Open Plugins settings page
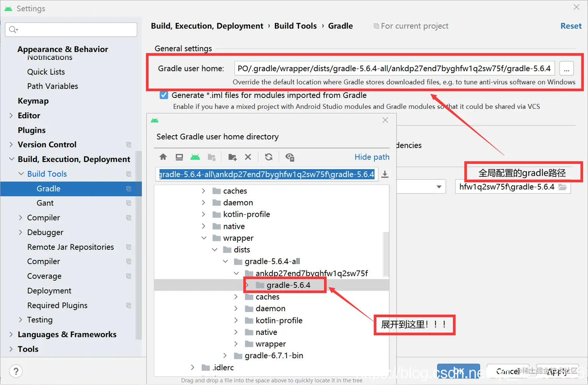The height and width of the screenshot is (385, 588). tap(31, 130)
